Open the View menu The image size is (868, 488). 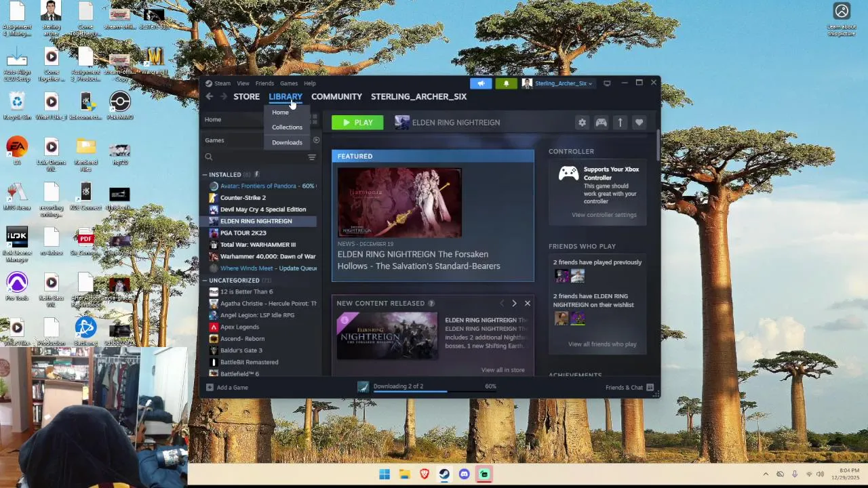click(243, 83)
